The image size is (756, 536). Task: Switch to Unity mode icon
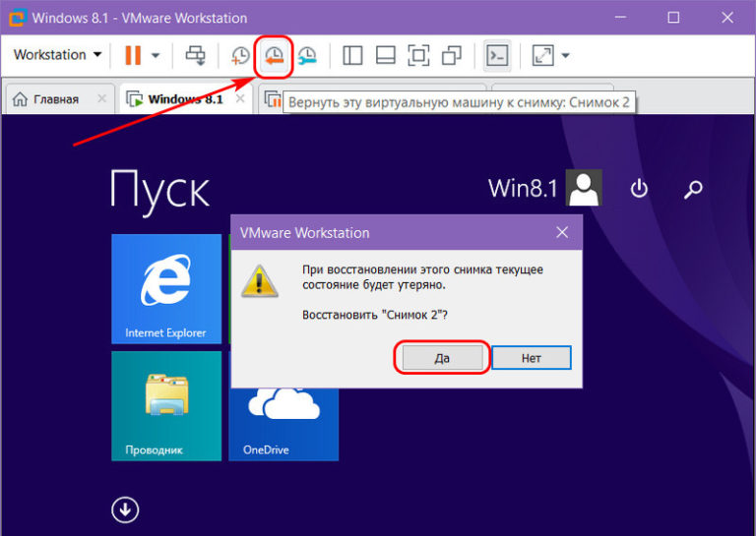coord(452,55)
